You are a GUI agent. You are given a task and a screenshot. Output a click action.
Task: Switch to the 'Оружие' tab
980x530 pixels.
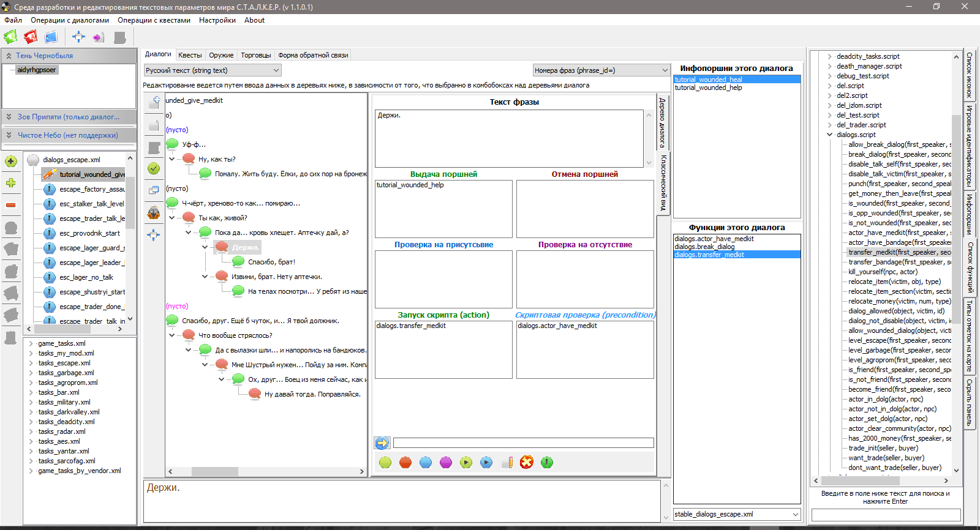coord(221,55)
